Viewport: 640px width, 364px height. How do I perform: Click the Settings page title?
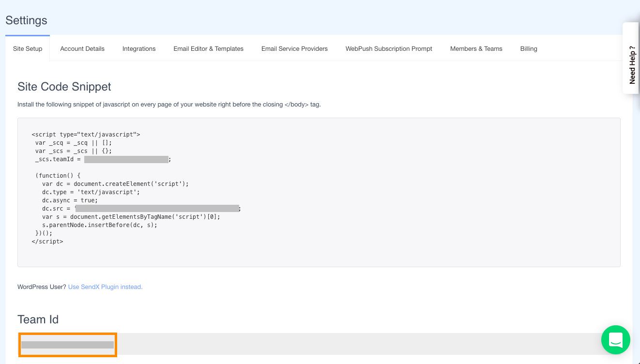coord(26,20)
